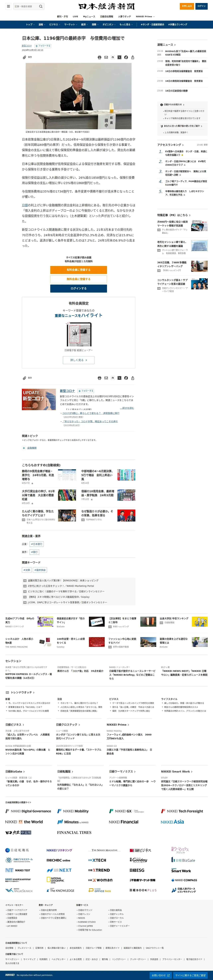Open the 日経電子版 紙面ビューアー preview image
213x980 pixels.
tap(79, 334)
